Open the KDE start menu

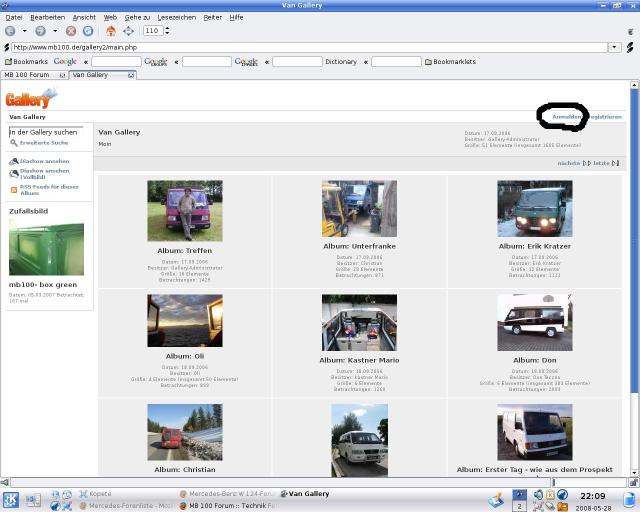pos(9,499)
